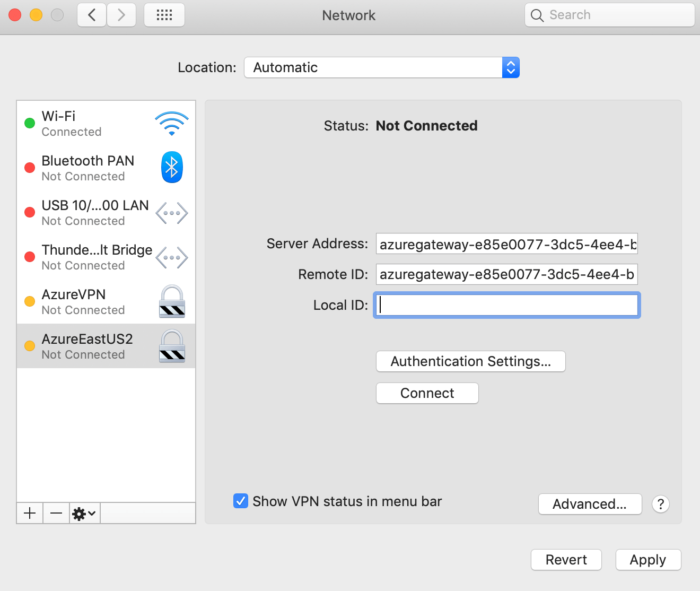Click the red status dot for USB LAN
Image resolution: width=700 pixels, height=591 pixels.
(30, 213)
